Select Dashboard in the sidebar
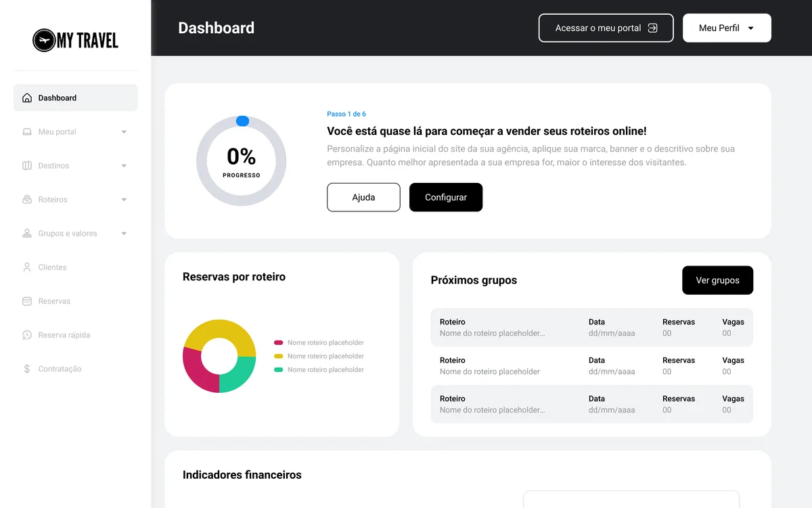The image size is (812, 508). pyautogui.click(x=76, y=98)
